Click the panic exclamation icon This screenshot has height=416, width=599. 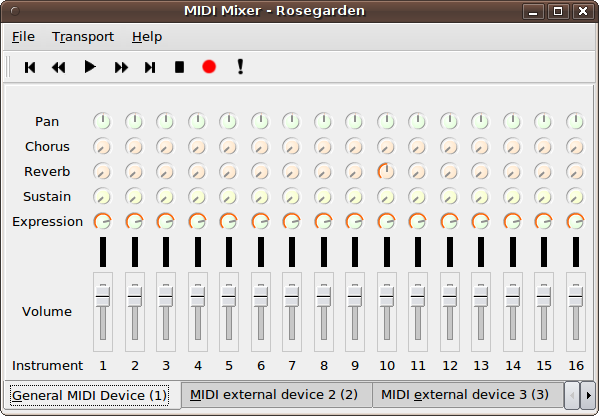240,67
